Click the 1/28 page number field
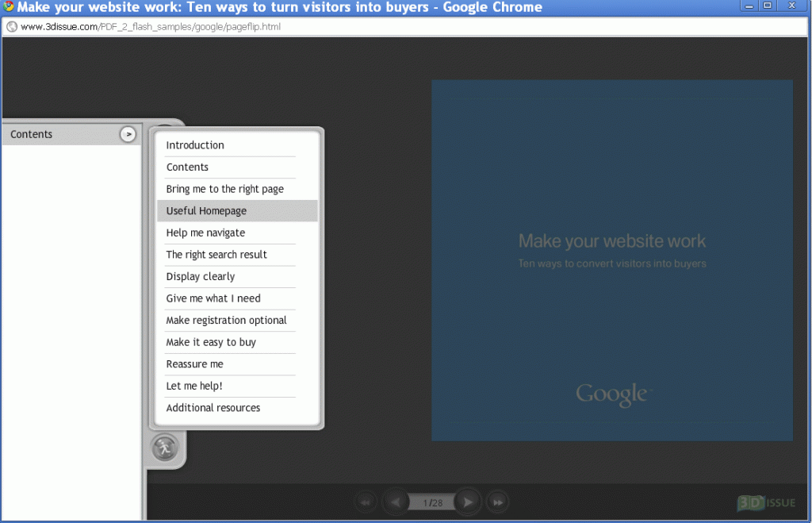Screen dimensions: 812x523 (432, 503)
